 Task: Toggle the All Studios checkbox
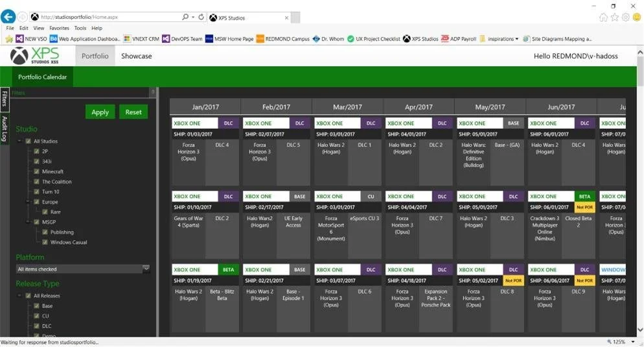tap(29, 141)
